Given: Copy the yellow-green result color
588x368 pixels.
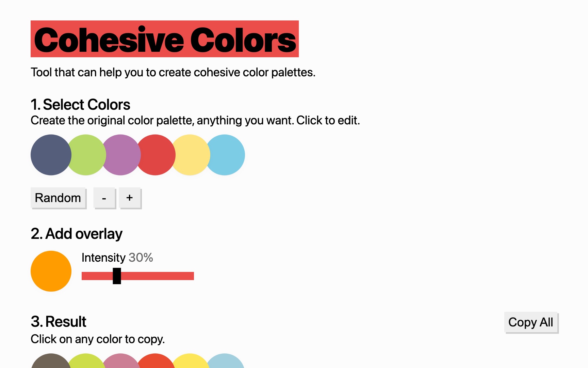Looking at the screenshot, I should tap(87, 362).
